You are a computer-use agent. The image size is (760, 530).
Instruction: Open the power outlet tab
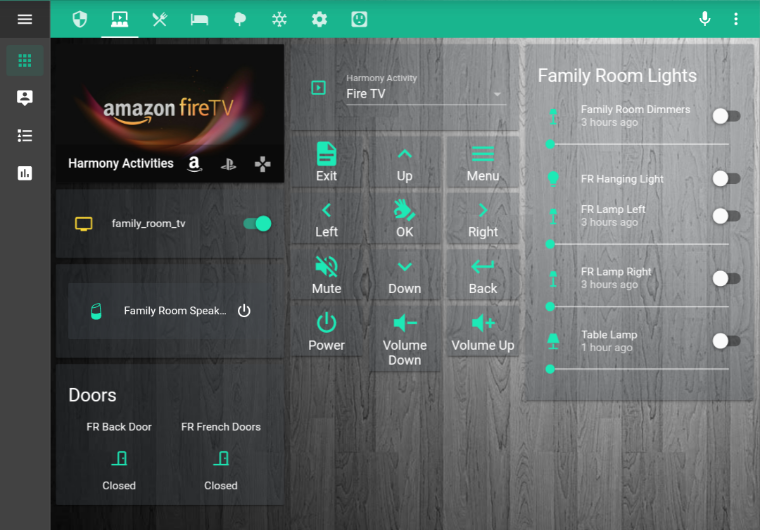pos(359,19)
